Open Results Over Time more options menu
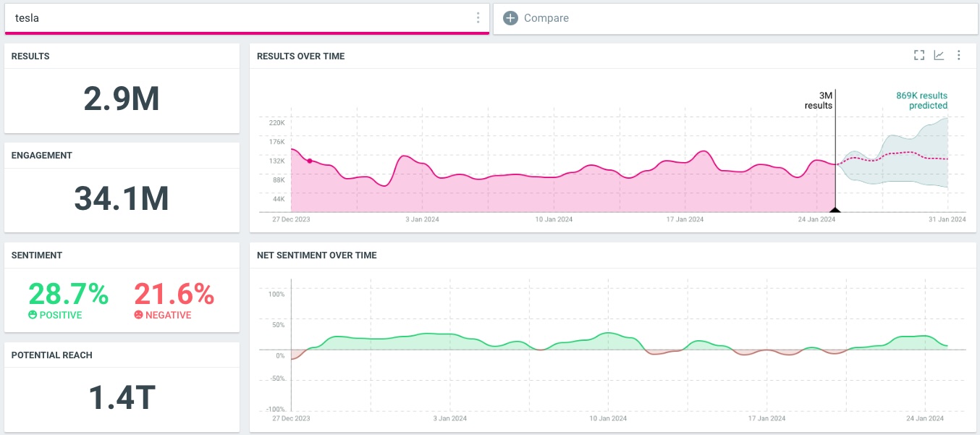 coord(958,55)
